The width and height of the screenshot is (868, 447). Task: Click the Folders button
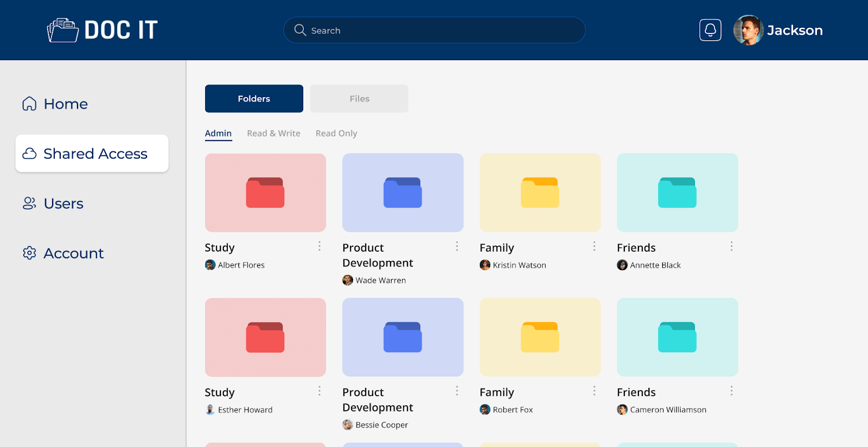pos(254,99)
